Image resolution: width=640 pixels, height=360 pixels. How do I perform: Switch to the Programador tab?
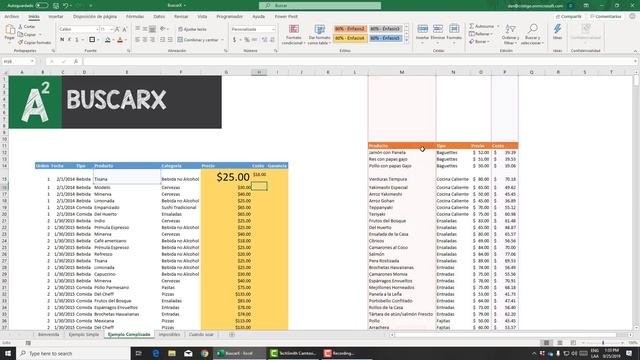click(x=229, y=17)
